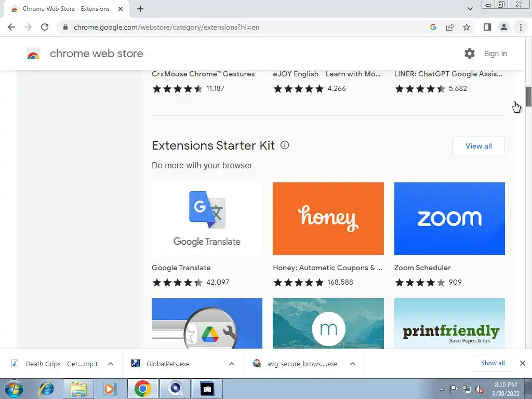
Task: Open eJOY English extension title
Action: 327,74
